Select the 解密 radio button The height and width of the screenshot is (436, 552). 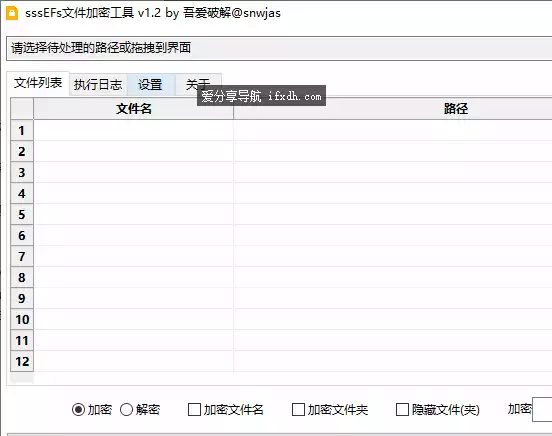coord(126,410)
